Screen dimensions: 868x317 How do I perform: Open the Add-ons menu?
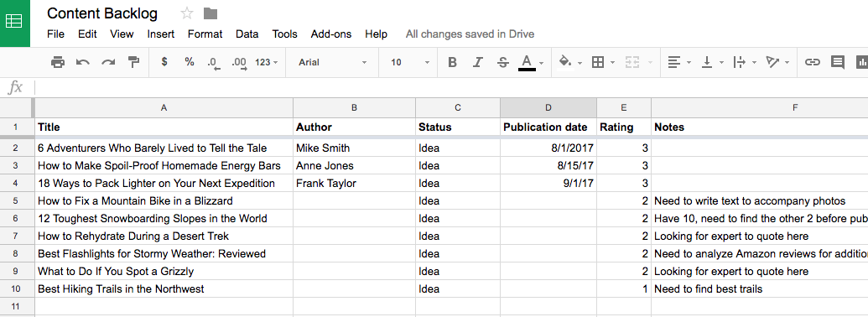[x=331, y=34]
